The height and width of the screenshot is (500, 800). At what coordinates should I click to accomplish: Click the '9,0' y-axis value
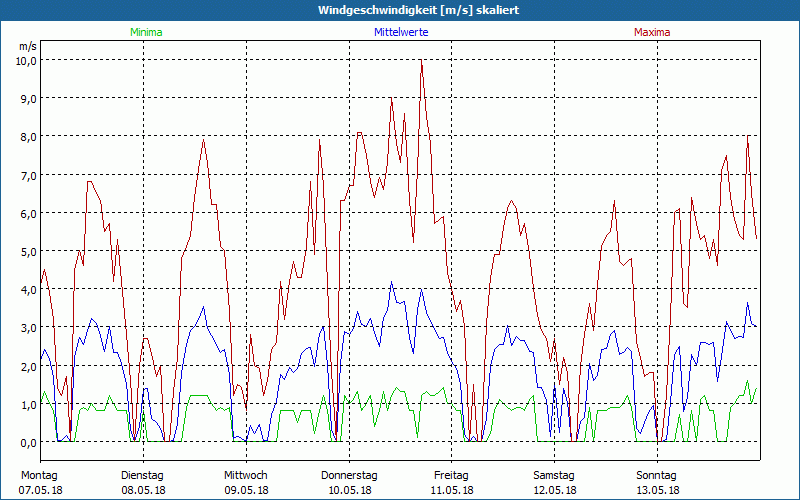click(29, 98)
